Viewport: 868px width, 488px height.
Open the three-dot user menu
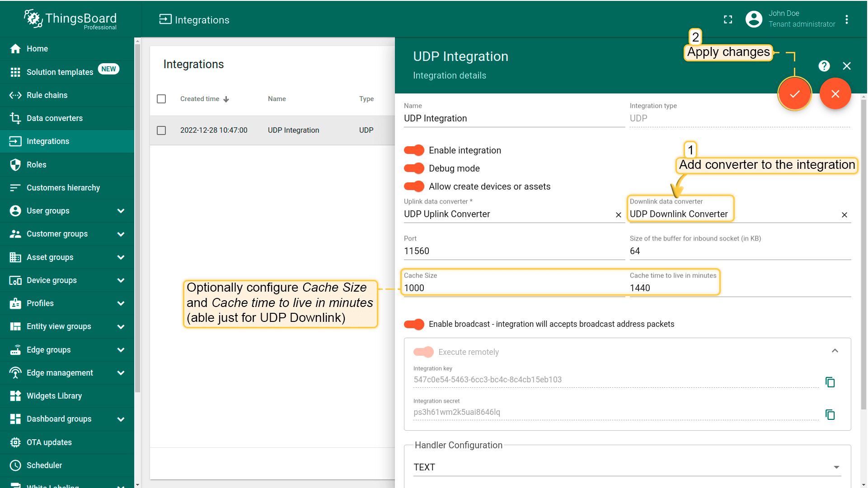pyautogui.click(x=847, y=19)
